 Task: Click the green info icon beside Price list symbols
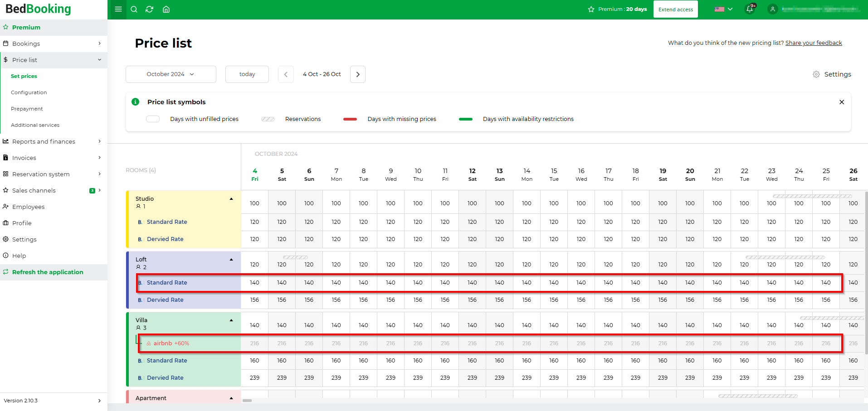(x=135, y=102)
